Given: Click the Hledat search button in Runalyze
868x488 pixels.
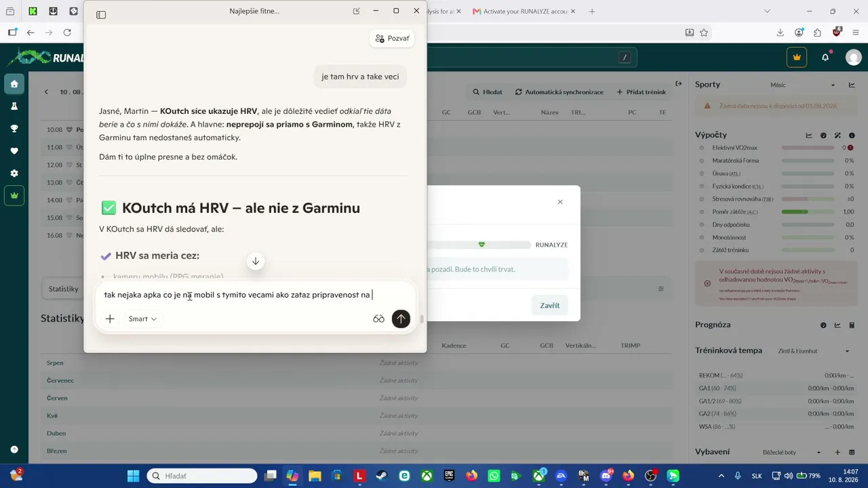Looking at the screenshot, I should coord(488,92).
